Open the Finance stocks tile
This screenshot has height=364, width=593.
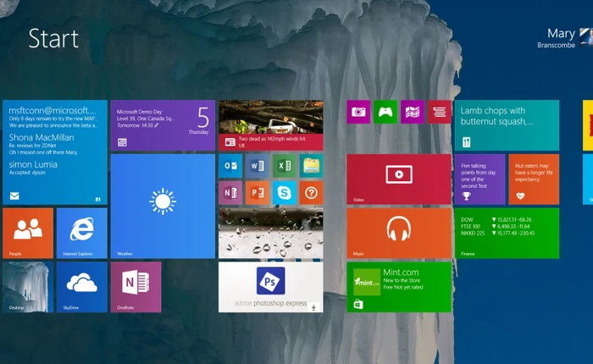point(507,234)
